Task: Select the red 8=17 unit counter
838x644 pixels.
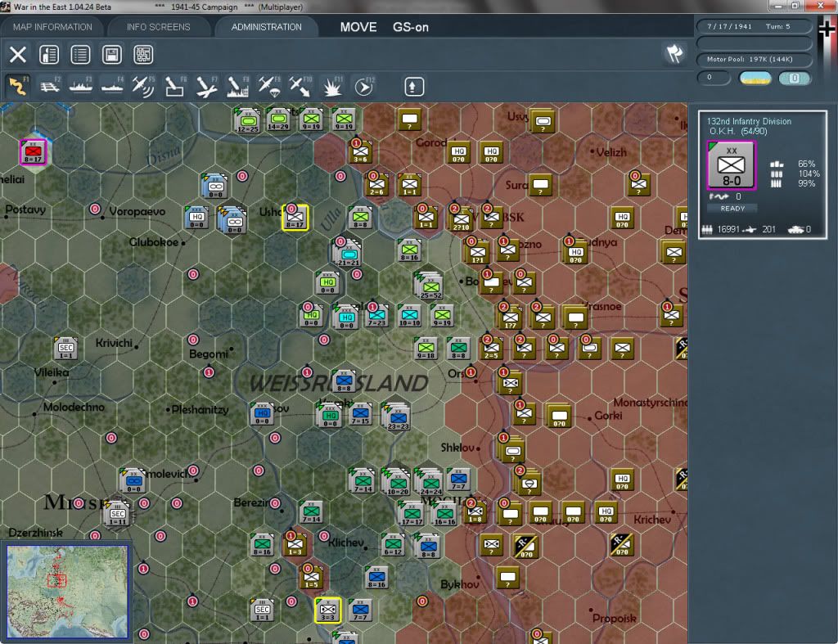Action: [33, 152]
